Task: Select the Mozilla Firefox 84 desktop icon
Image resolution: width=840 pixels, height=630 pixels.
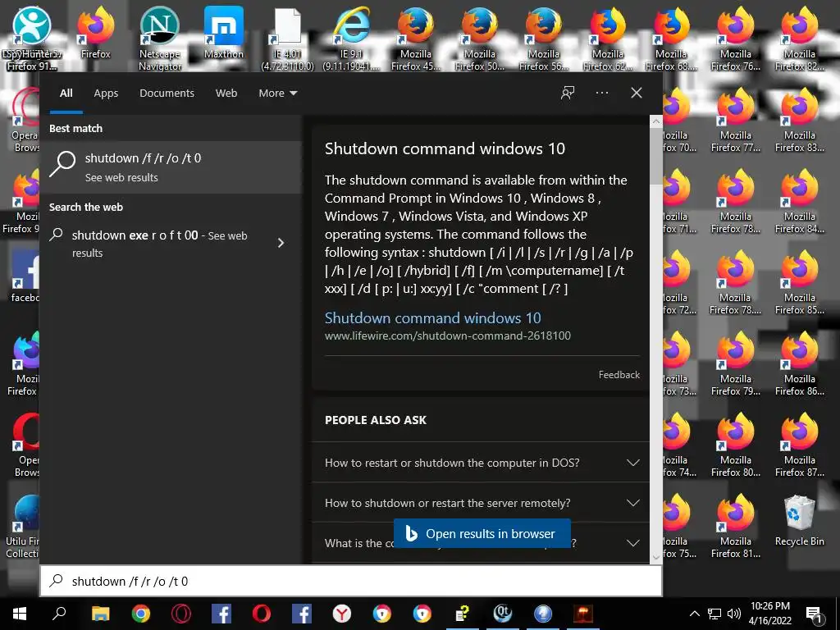Action: (799, 202)
